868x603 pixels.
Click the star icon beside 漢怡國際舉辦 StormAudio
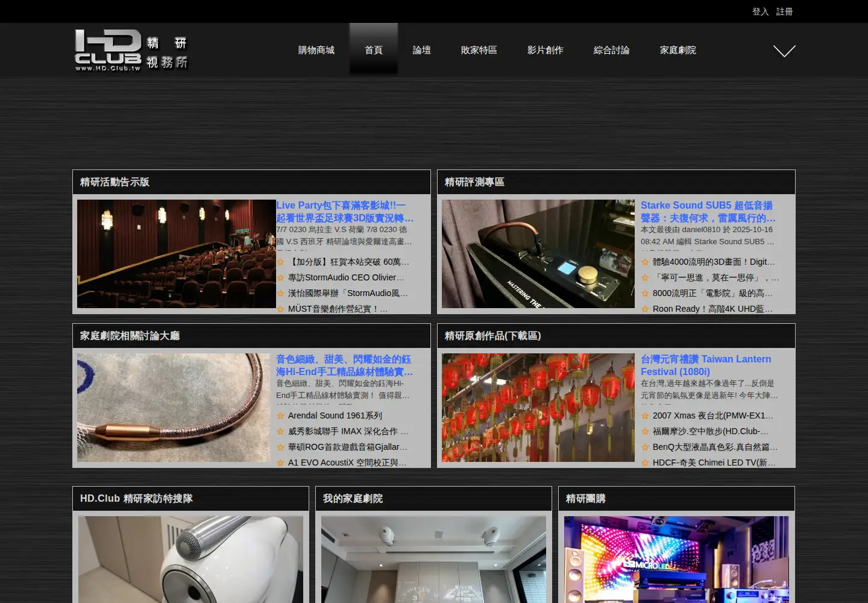280,294
